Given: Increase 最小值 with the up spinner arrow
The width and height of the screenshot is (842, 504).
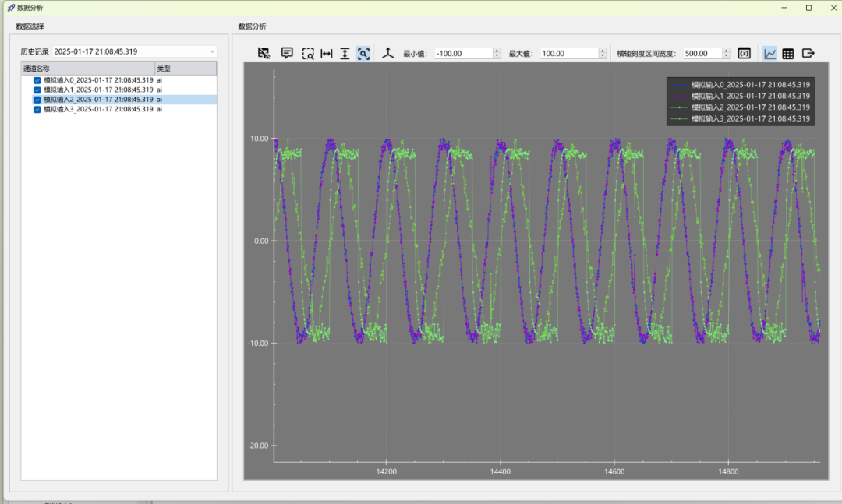Looking at the screenshot, I should tap(497, 51).
